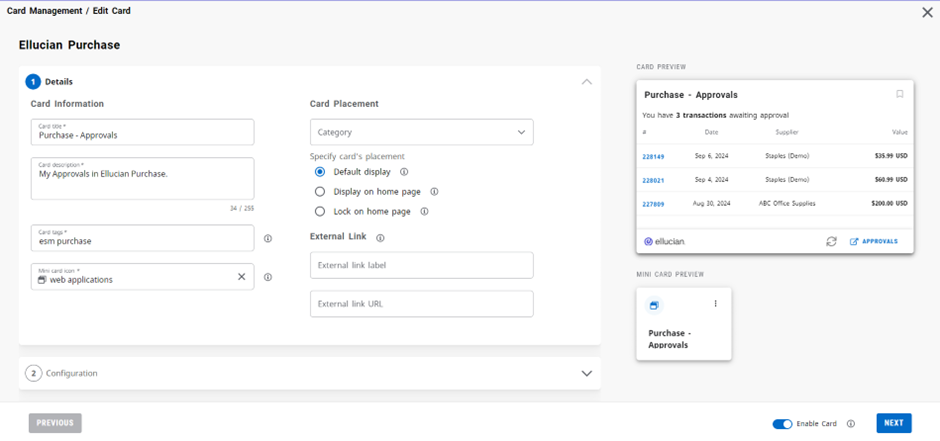Image resolution: width=940 pixels, height=441 pixels.
Task: Open the Category dropdown
Action: pos(421,132)
